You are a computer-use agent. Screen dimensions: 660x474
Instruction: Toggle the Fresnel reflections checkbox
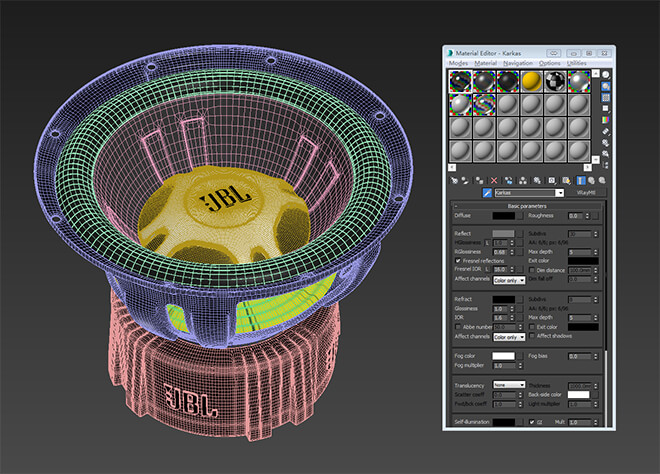click(458, 261)
